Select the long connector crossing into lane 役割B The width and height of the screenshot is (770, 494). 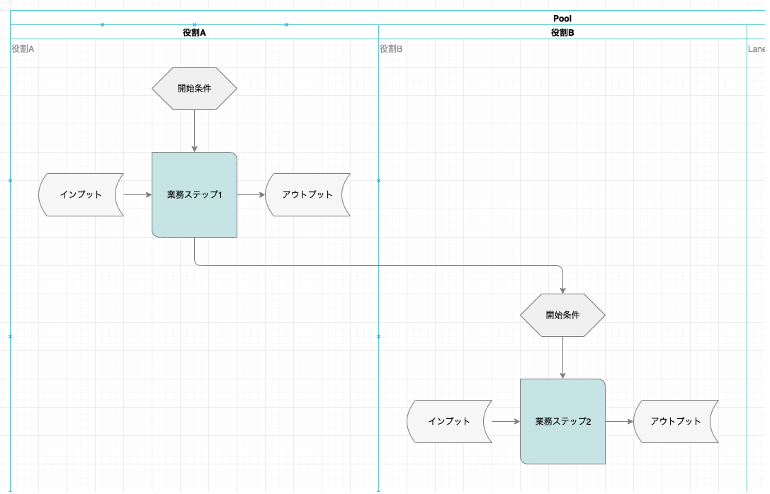(380, 266)
